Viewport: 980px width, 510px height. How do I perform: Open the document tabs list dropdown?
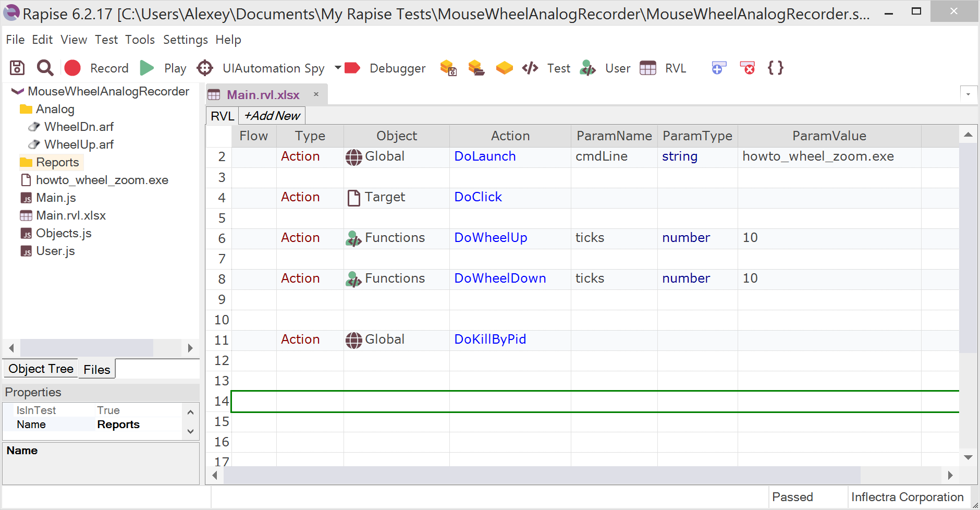(968, 94)
